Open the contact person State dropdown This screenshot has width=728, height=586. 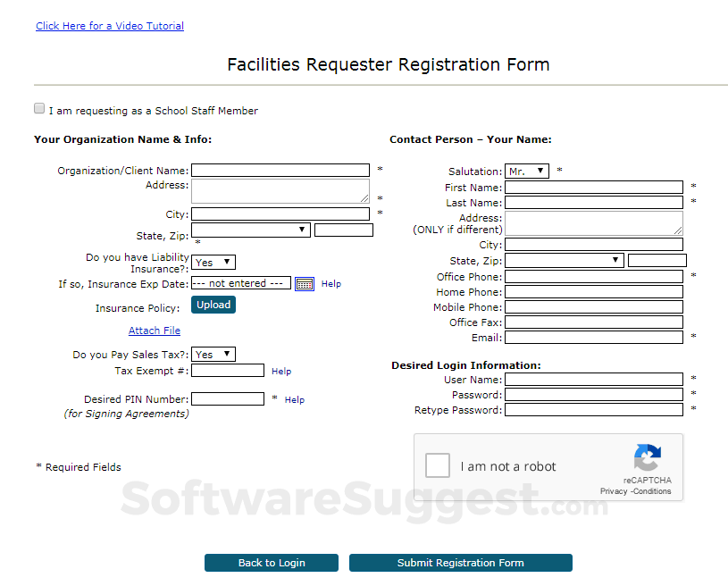565,261
